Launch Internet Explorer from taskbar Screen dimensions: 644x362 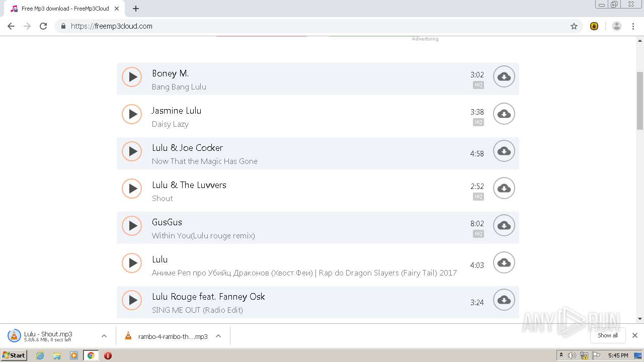pos(40,355)
